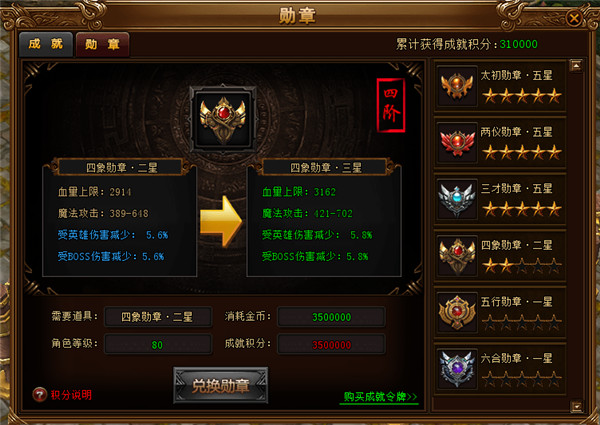This screenshot has width=600, height=425.
Task: Click the large central medal preview icon
Action: (223, 119)
